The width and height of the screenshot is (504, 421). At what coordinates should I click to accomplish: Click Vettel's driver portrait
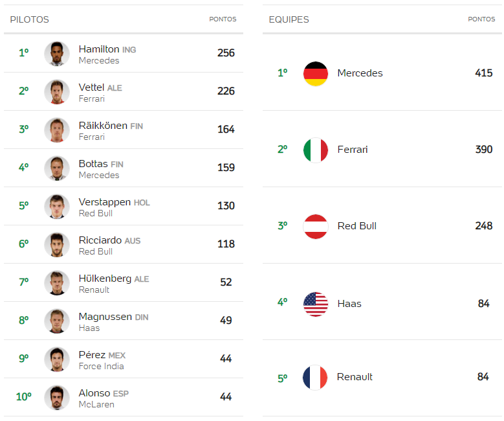[57, 92]
